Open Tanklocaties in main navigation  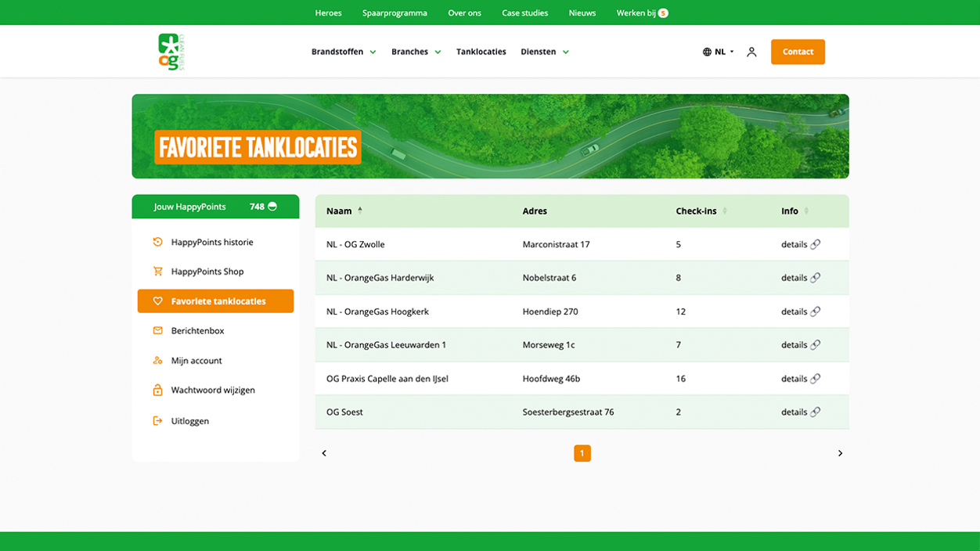(x=481, y=52)
